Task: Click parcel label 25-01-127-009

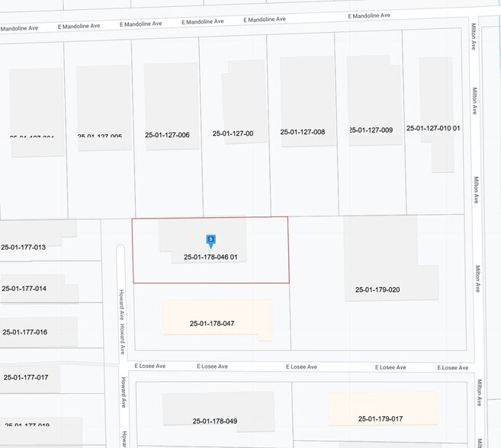Action: click(x=371, y=130)
